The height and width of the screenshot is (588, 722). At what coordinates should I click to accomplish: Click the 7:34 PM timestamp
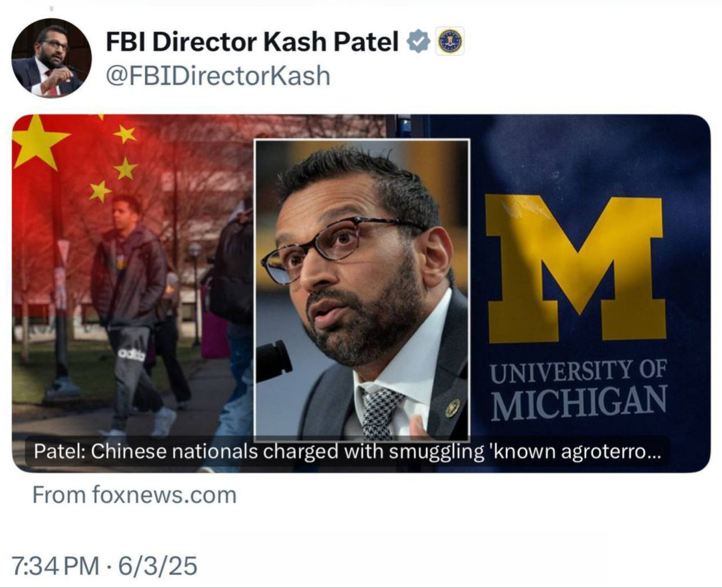coord(54,565)
